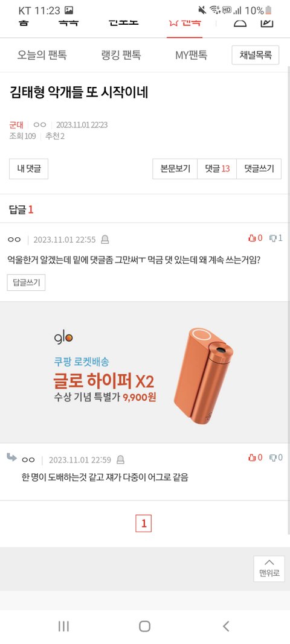Tap the thumbs-down icon on first comment

(x=272, y=238)
